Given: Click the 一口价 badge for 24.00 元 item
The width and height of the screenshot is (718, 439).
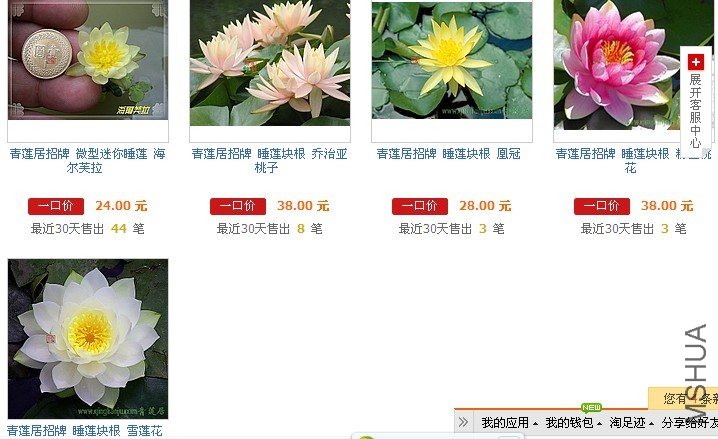Looking at the screenshot, I should [x=56, y=206].
